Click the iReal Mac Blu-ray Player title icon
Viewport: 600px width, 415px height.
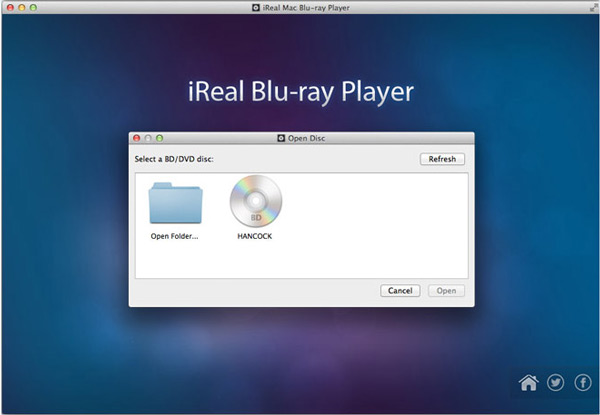[x=256, y=8]
